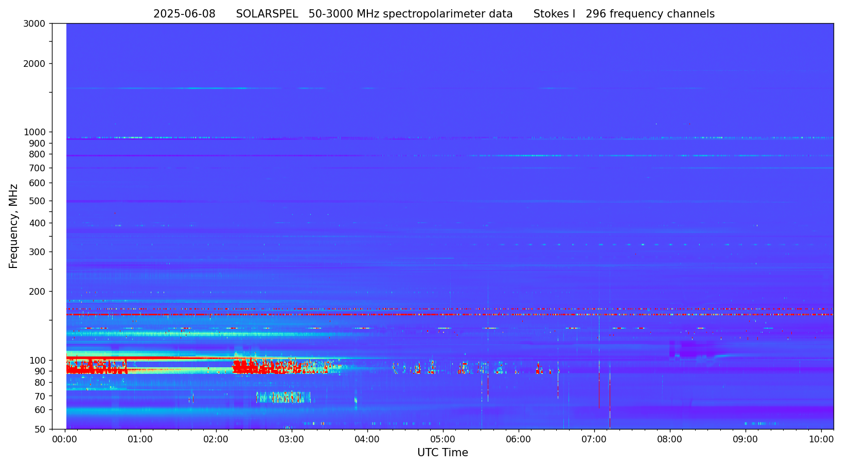Select the date 2025-06-08 in the title
The height and width of the screenshot is (466, 868).
(184, 14)
